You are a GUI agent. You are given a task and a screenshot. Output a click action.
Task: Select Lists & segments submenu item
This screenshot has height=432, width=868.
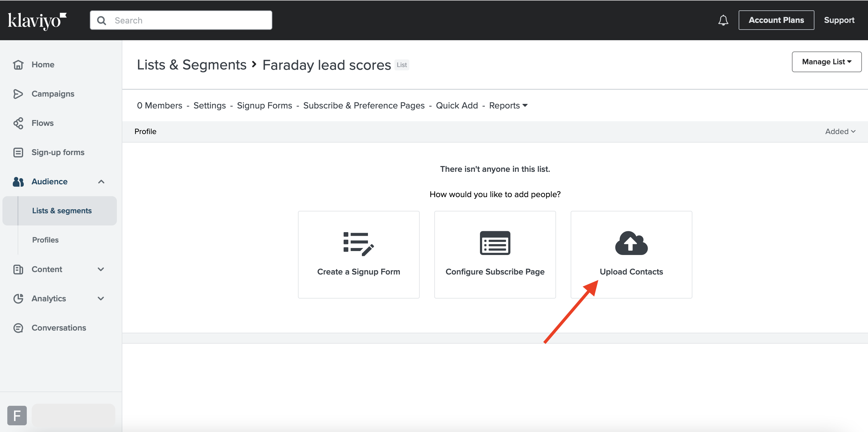tap(60, 211)
